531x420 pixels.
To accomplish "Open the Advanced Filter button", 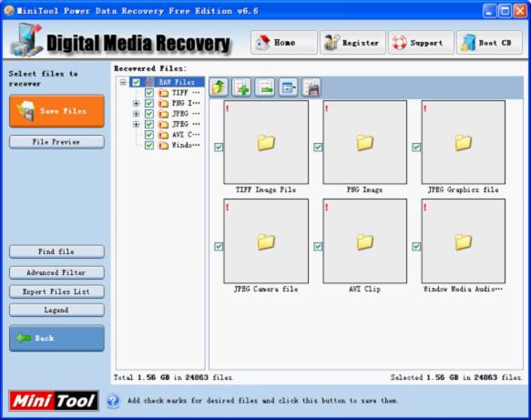I will coord(56,272).
